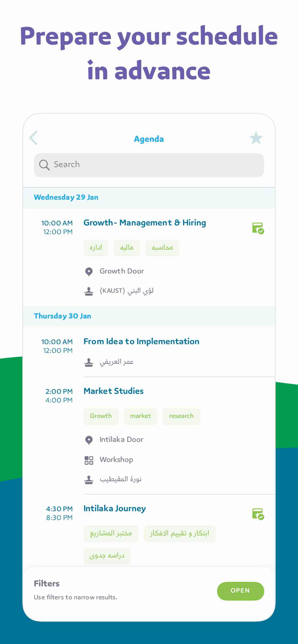Click speaker icon beside نورة المقيطيب
The width and height of the screenshot is (298, 644).
(x=89, y=480)
